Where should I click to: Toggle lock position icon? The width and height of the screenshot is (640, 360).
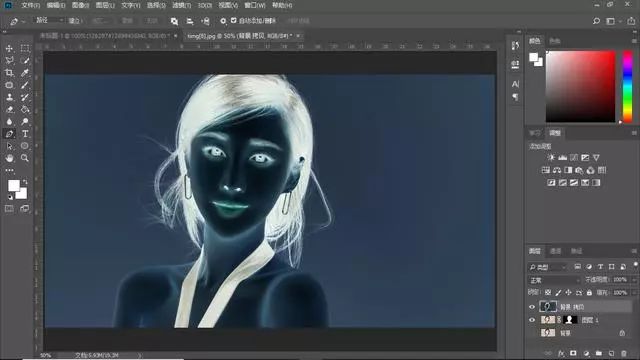click(x=568, y=293)
